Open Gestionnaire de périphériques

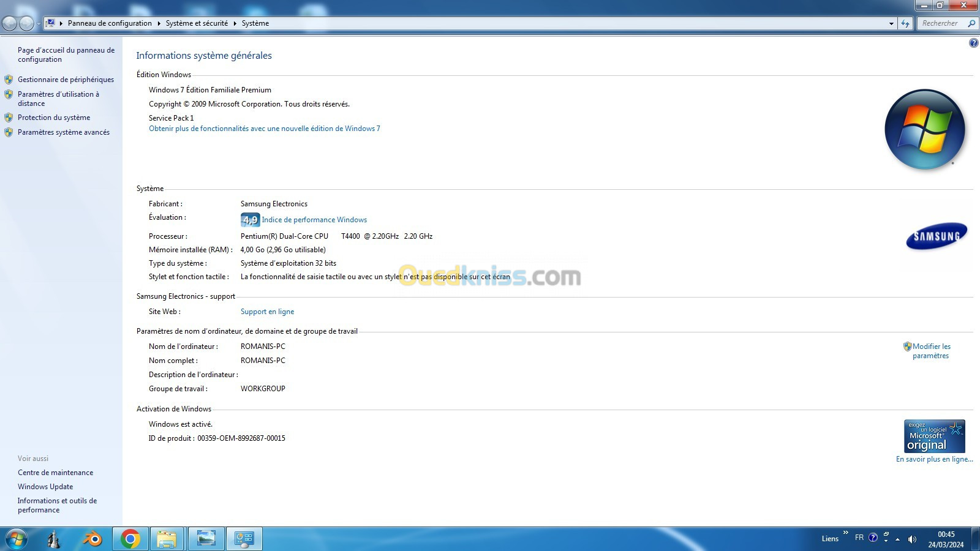point(66,80)
